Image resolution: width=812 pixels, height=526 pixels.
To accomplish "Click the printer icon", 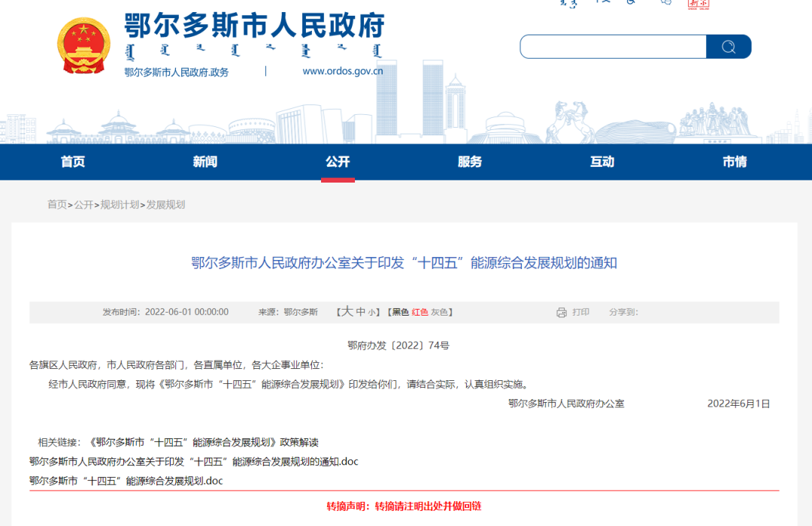I will coord(562,313).
